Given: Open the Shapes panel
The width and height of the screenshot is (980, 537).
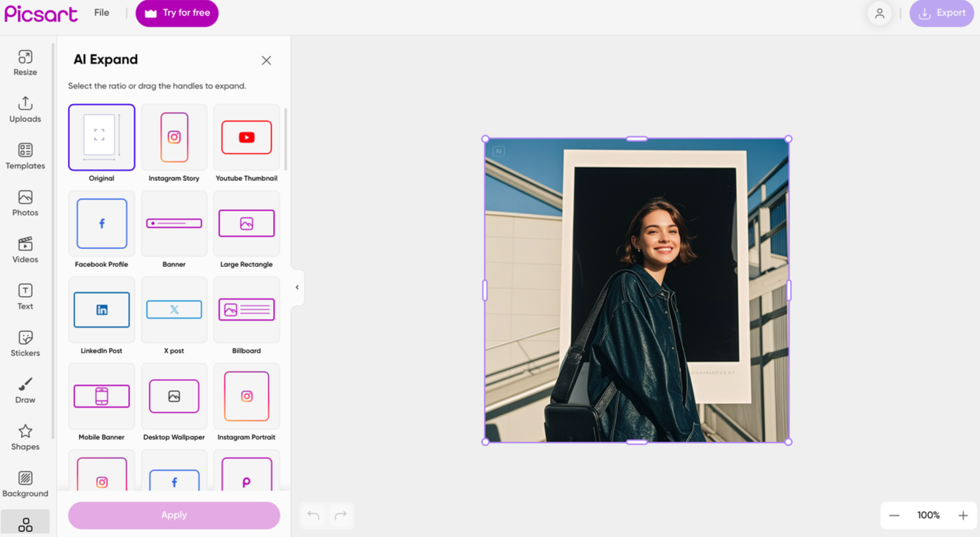Looking at the screenshot, I should [x=25, y=437].
